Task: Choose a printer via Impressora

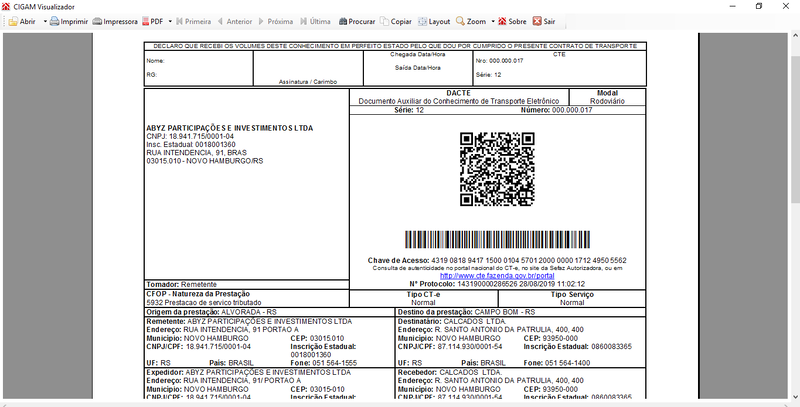Action: click(115, 22)
